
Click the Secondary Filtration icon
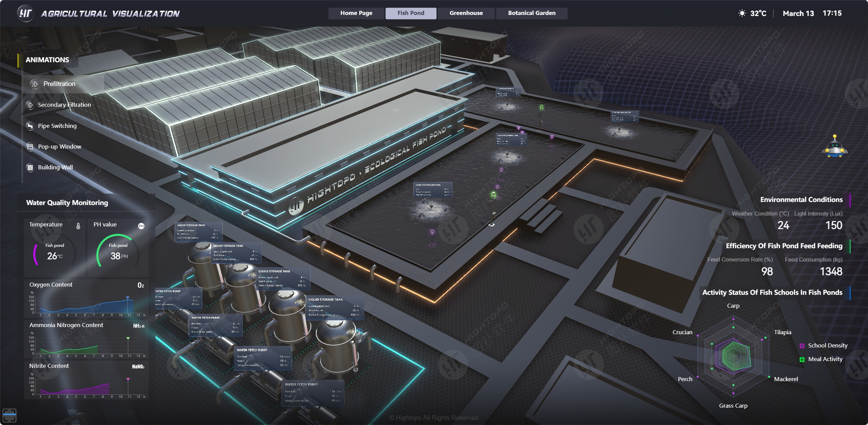coord(30,105)
